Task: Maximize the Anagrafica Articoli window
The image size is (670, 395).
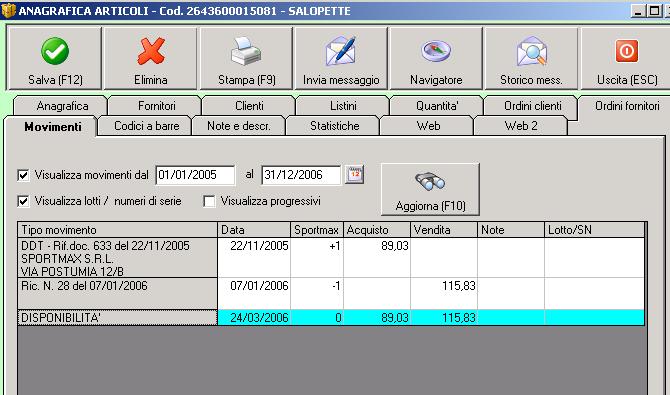Action: pyautogui.click(x=654, y=11)
